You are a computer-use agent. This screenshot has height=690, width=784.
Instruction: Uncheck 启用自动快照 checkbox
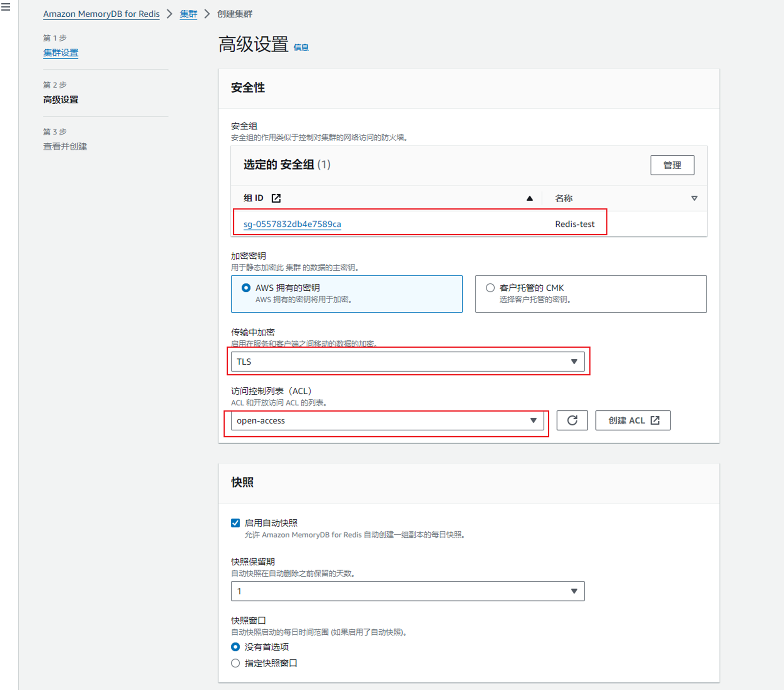[235, 523]
